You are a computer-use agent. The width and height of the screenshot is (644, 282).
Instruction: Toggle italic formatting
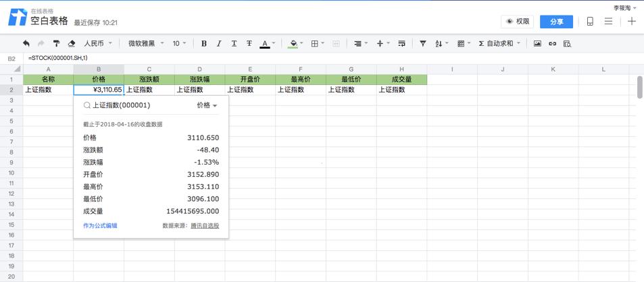(x=219, y=43)
